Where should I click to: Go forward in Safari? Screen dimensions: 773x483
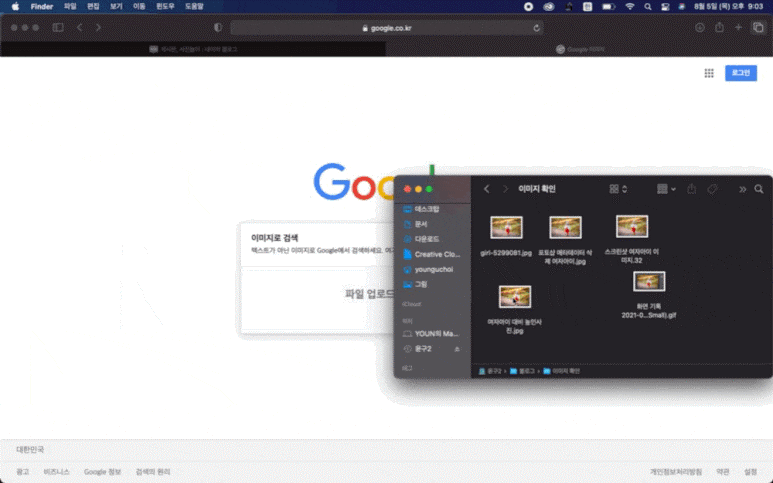[x=99, y=28]
